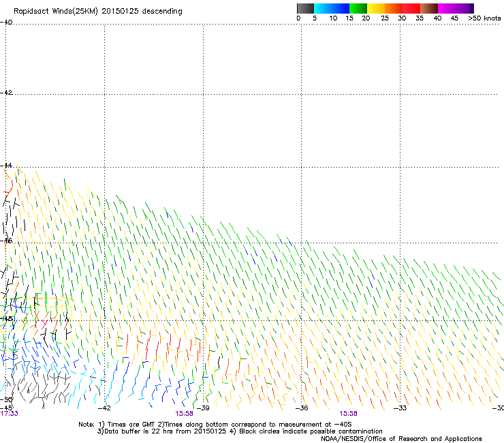Click the blue 5-15 knots legend segment
The height and width of the screenshot is (443, 504).
(332, 8)
